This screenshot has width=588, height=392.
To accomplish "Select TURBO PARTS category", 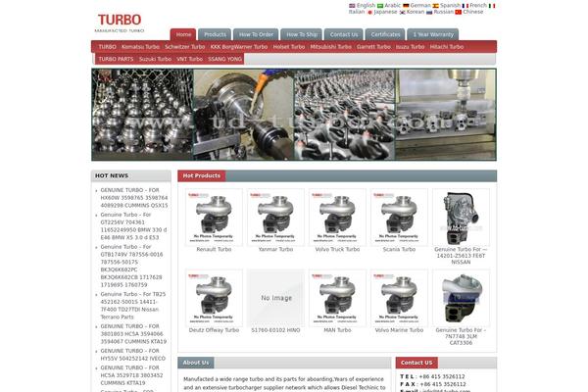I will (116, 59).
